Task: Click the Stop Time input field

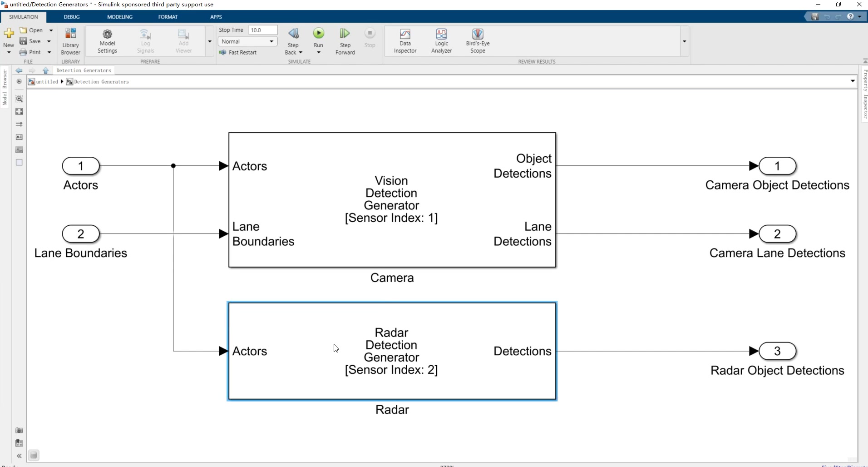Action: tap(263, 30)
